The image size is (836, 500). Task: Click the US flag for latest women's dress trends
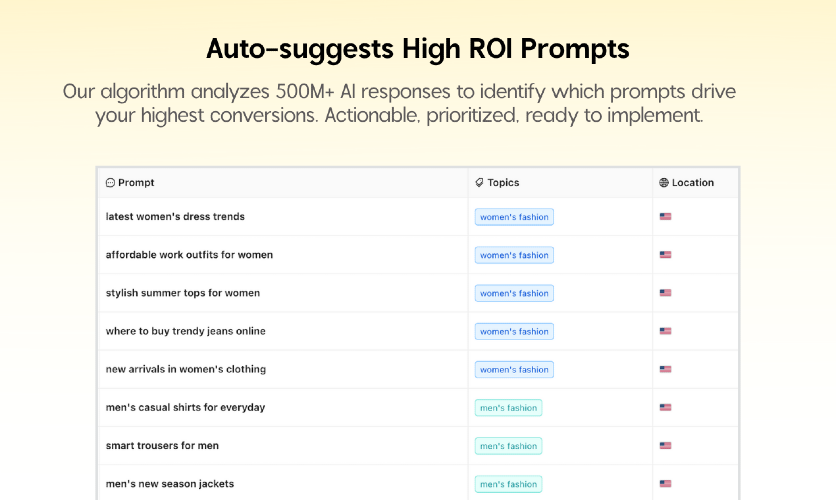[665, 216]
